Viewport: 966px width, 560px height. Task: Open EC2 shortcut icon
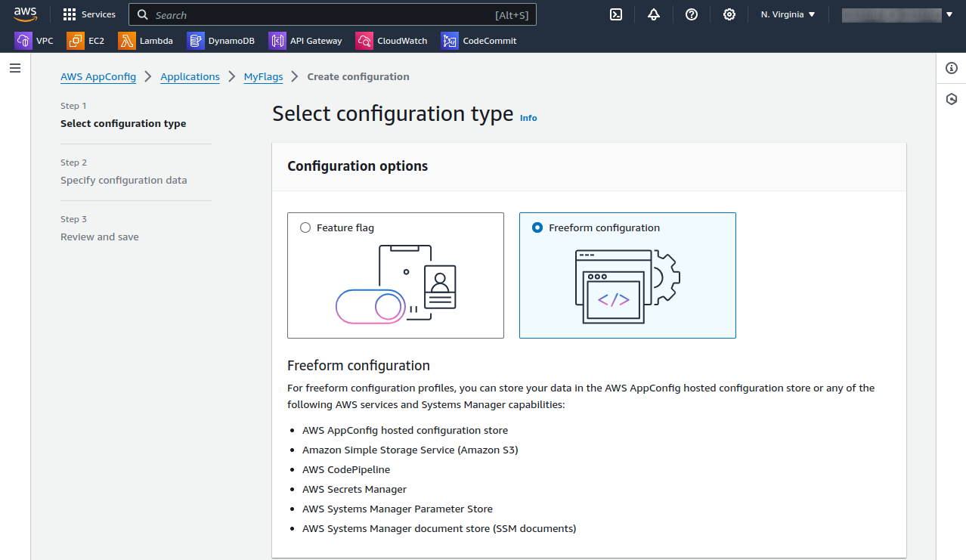75,41
